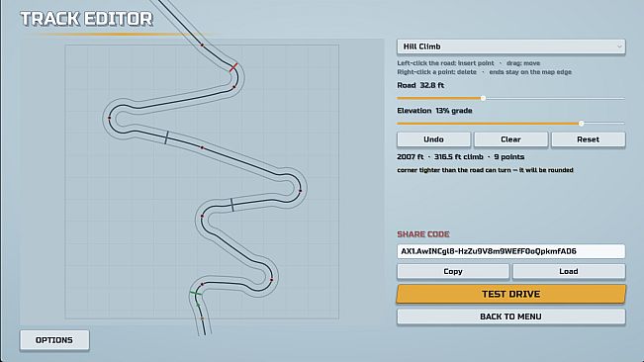644x362 pixels.
Task: Adjust the Road width slider handle
Action: pos(483,98)
